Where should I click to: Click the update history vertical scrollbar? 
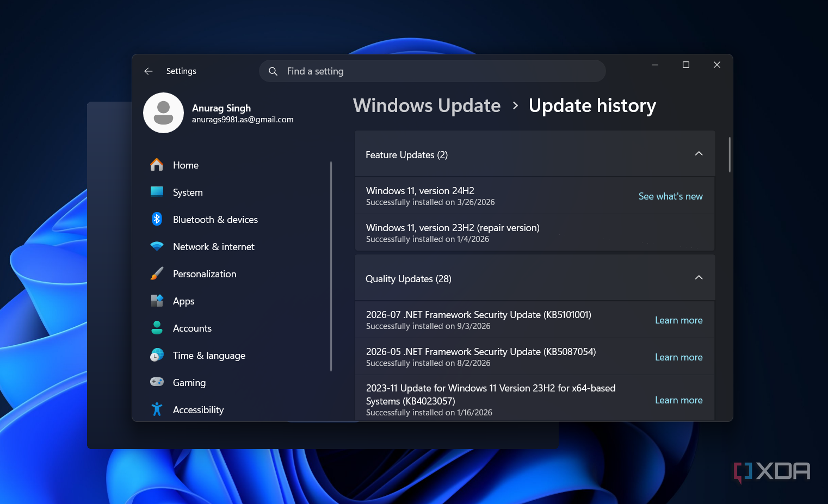730,155
